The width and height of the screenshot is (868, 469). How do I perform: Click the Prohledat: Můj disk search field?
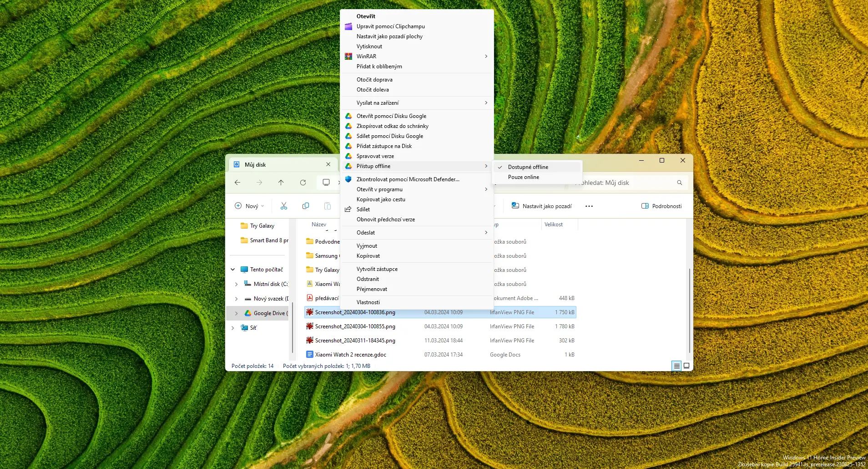628,183
